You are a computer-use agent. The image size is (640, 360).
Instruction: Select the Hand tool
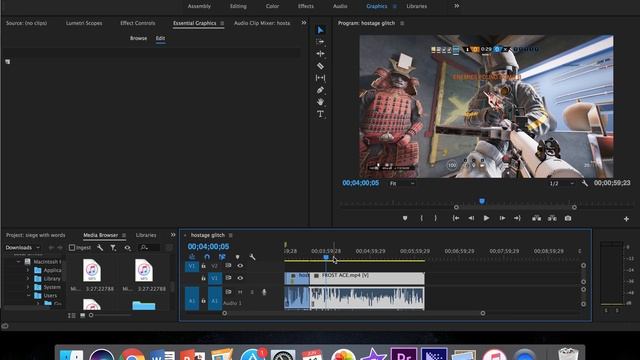pyautogui.click(x=320, y=102)
